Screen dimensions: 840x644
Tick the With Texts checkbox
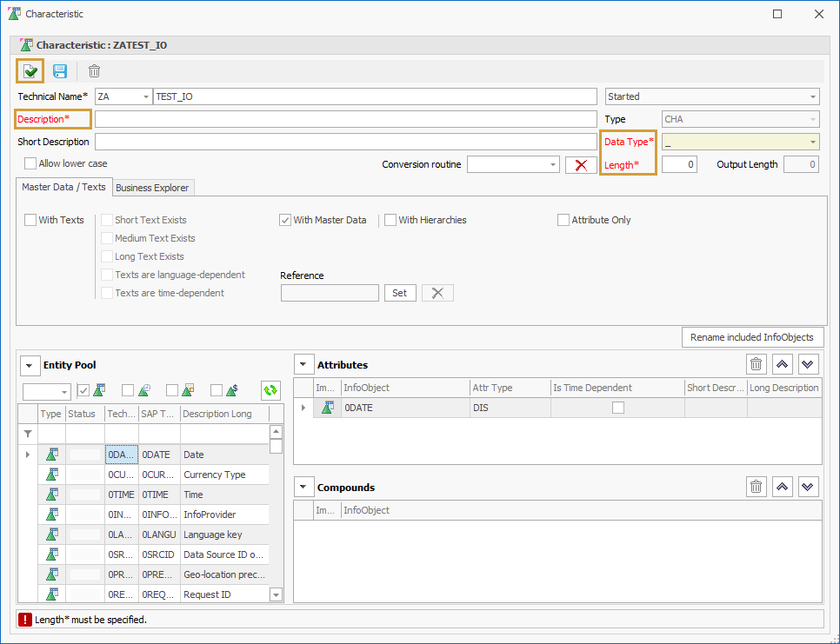pos(31,220)
